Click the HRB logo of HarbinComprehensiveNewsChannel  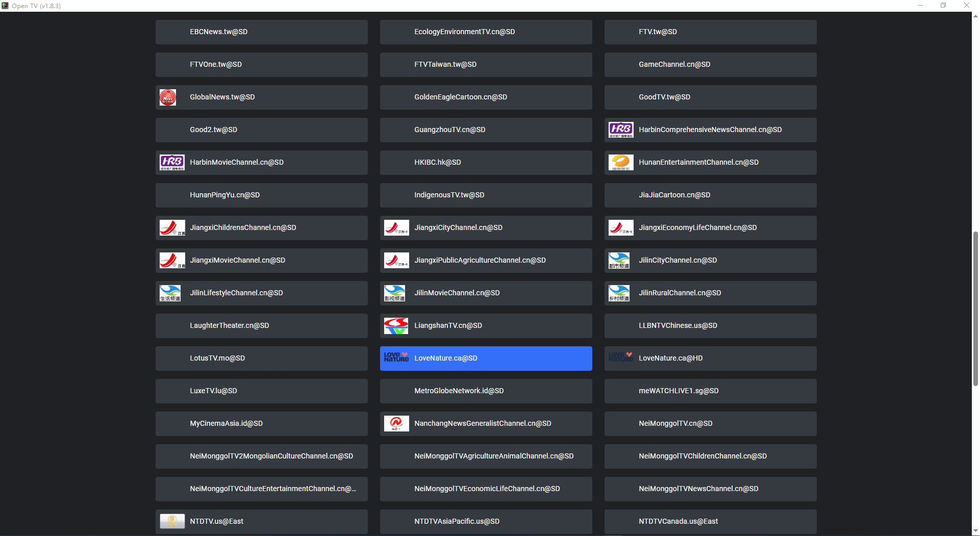click(x=621, y=130)
